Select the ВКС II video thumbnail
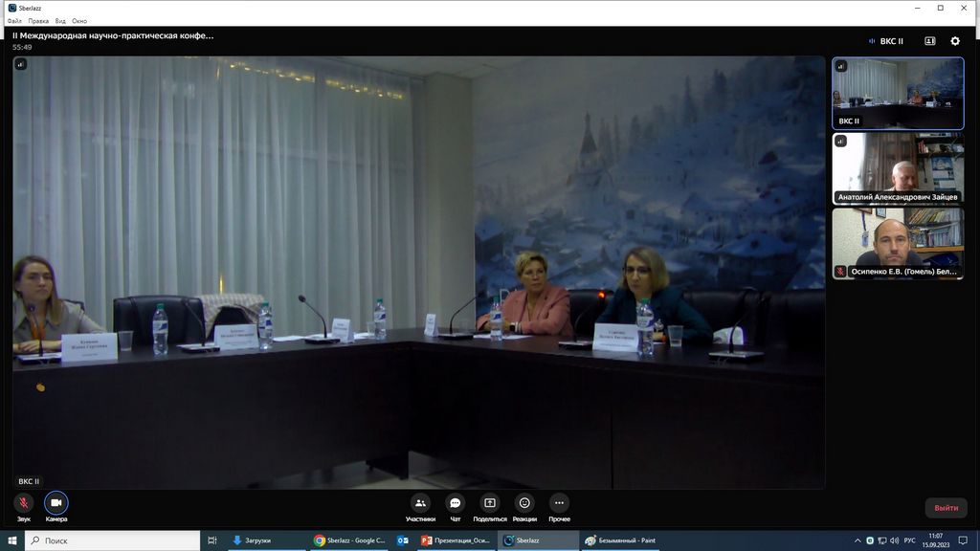Image resolution: width=980 pixels, height=551 pixels. coord(898,93)
